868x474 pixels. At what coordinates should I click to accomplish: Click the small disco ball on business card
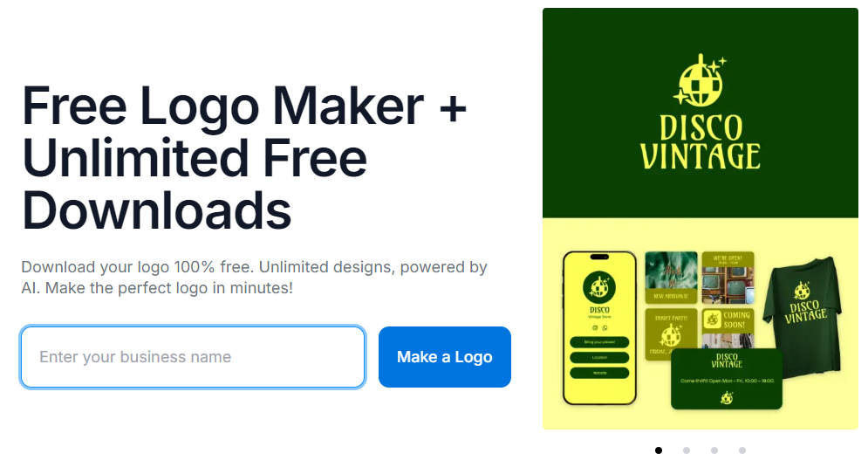point(727,397)
